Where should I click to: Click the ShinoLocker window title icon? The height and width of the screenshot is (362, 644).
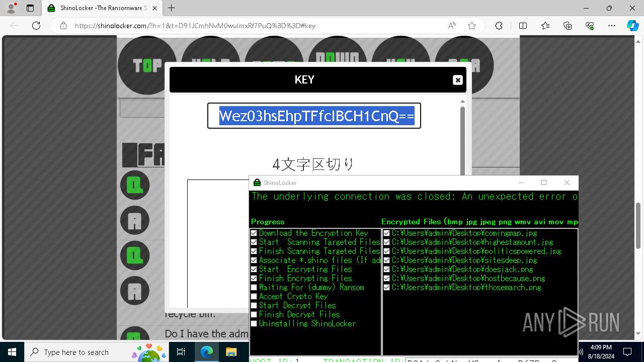click(x=257, y=183)
